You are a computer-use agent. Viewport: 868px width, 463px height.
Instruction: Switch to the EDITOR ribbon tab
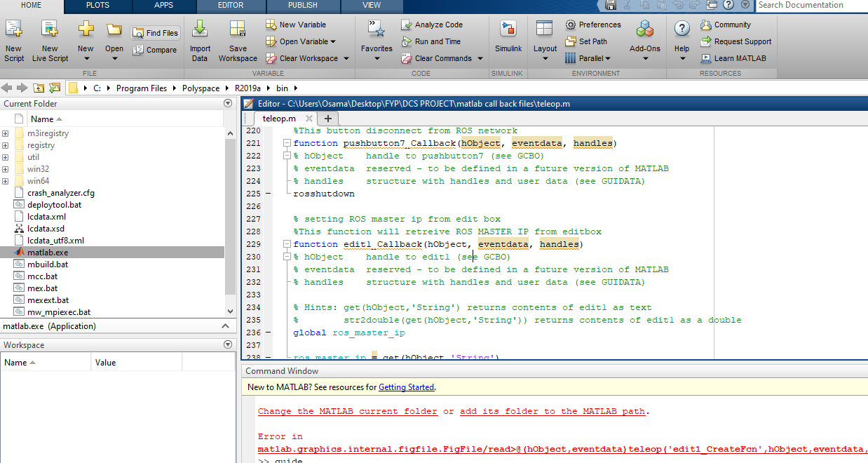231,5
